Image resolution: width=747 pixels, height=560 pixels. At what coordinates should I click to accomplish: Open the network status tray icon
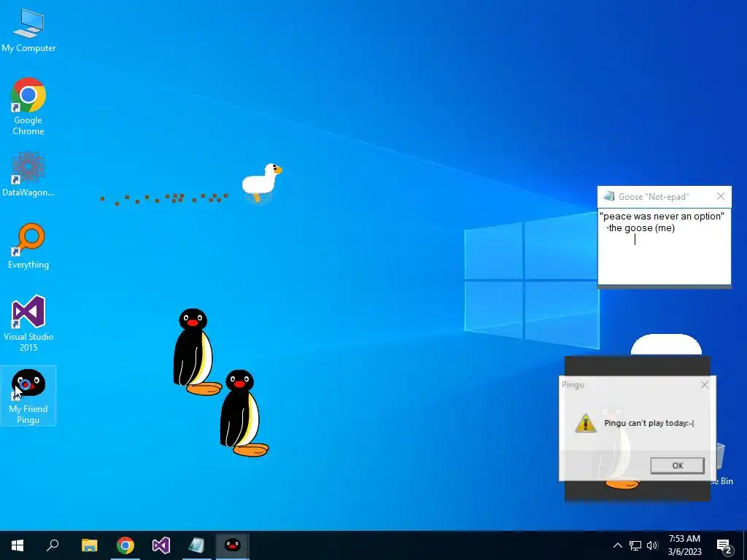[x=635, y=545]
